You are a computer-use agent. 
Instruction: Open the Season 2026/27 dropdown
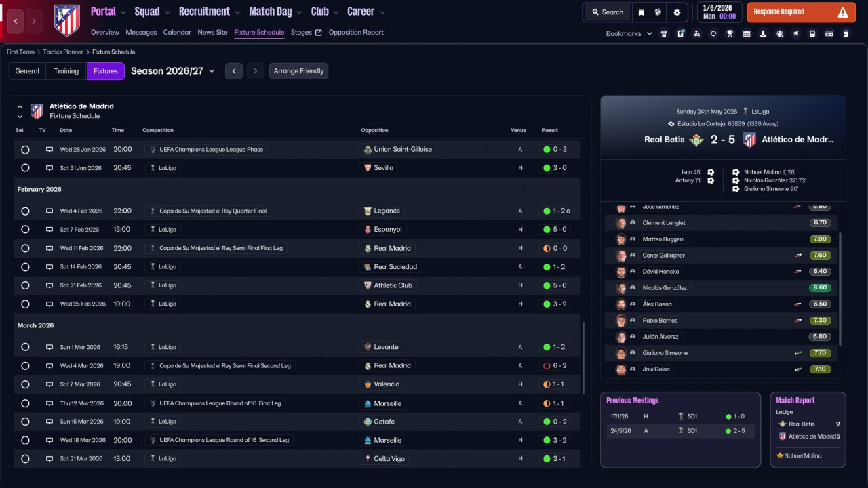click(x=173, y=71)
